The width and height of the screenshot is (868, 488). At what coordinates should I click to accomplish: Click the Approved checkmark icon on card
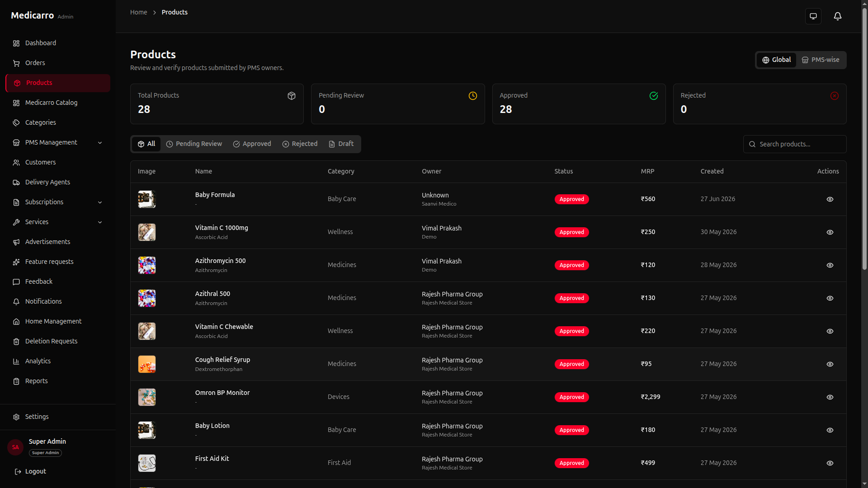[654, 96]
